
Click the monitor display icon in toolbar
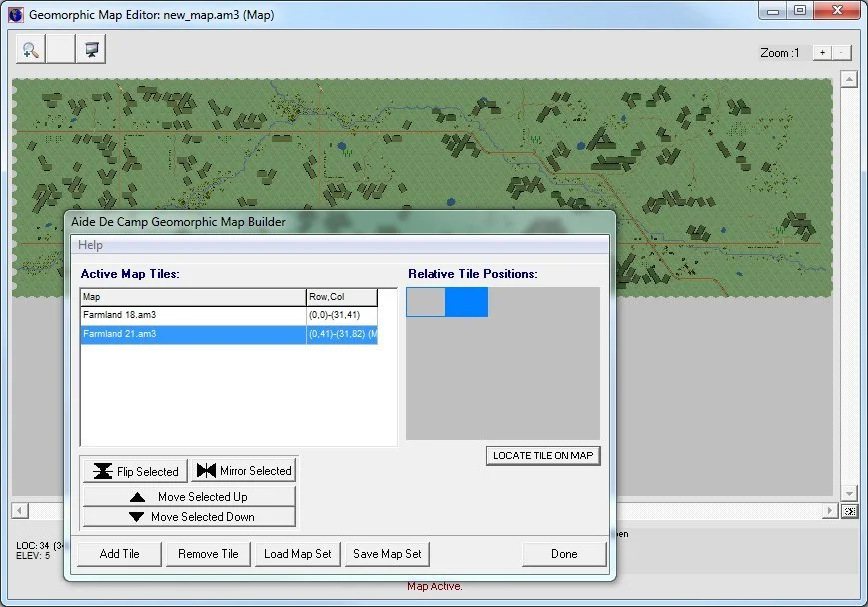coord(91,50)
